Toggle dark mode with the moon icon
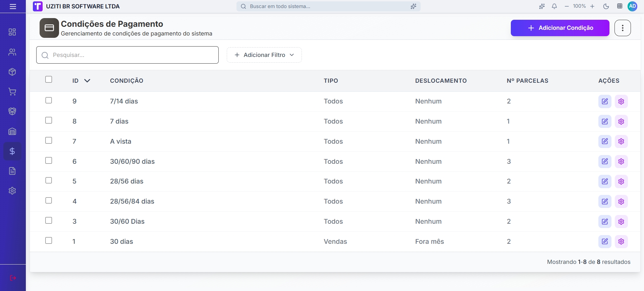644x291 pixels. [606, 6]
